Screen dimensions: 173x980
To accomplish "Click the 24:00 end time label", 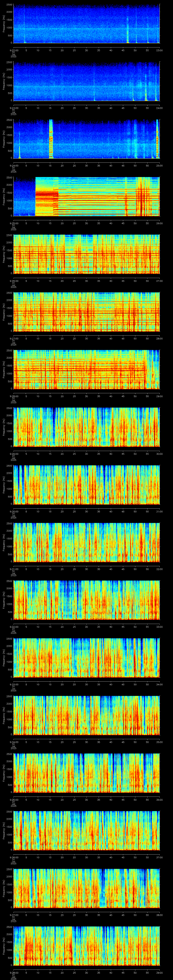I will (x=159, y=108).
